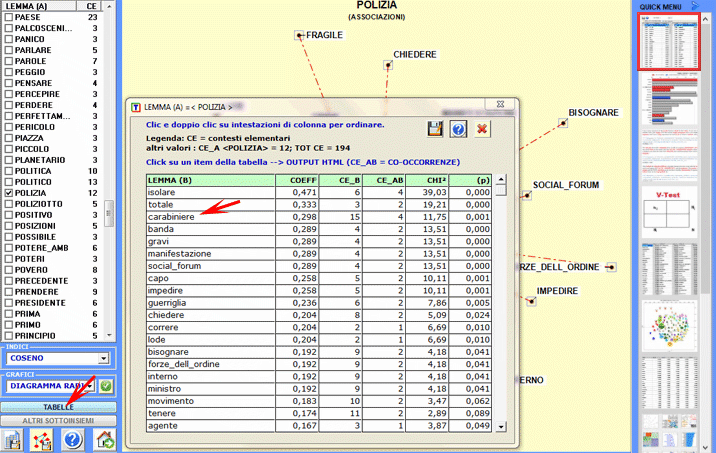Click the ALTRI SOTTOINSIEMI button
This screenshot has width=716, height=453.
[x=58, y=421]
